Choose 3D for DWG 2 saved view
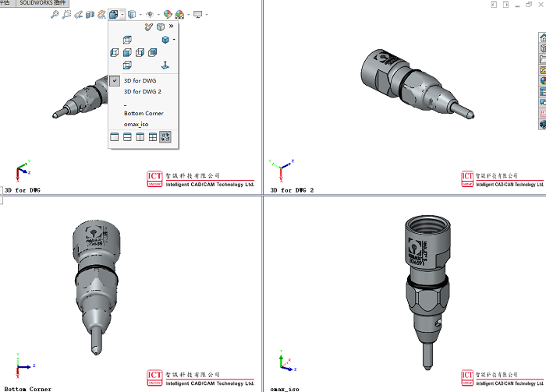The width and height of the screenshot is (546, 392). coord(144,91)
